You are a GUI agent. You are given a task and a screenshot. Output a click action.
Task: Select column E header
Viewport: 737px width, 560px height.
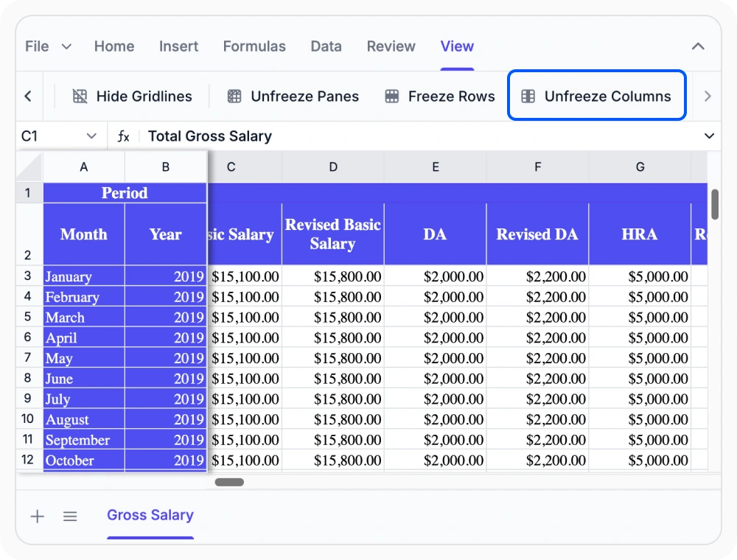(x=436, y=167)
